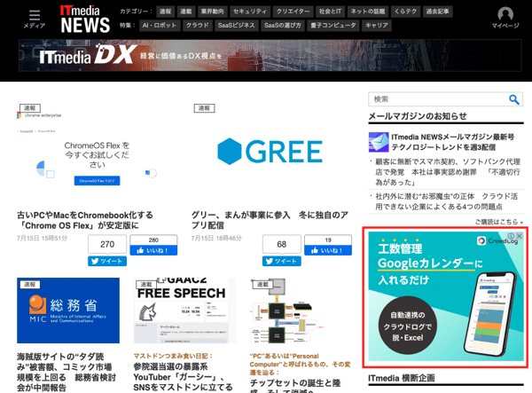
Task: Tweet the ChromeOS Flex article
Action: pos(107,261)
